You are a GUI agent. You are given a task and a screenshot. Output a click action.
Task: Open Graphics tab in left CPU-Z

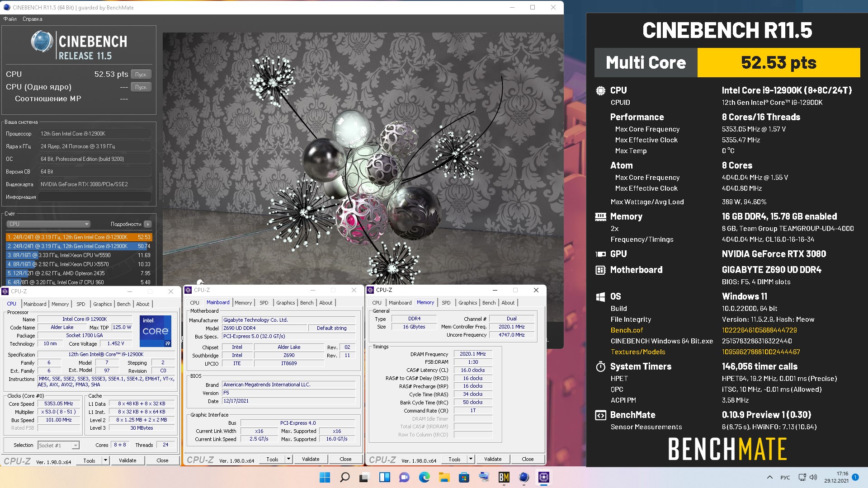(103, 304)
